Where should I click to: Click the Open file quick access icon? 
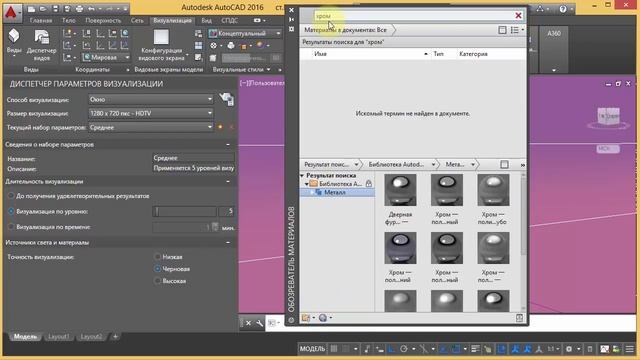coord(43,9)
